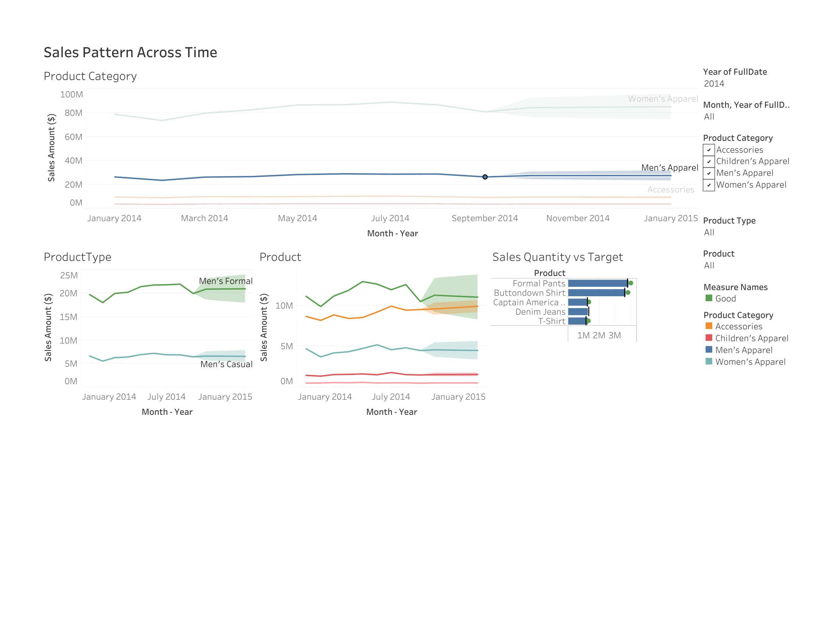Open the Product Type All dropdown

[709, 232]
